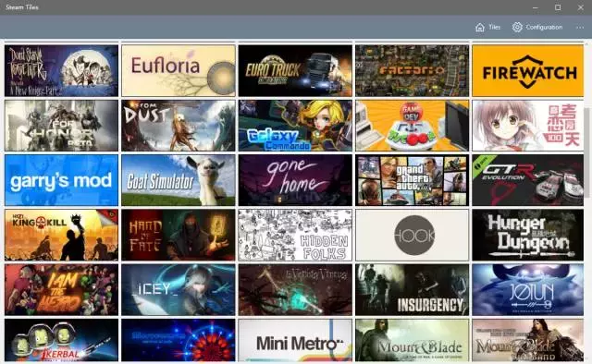Choose the Gone Home tile
This screenshot has width=592, height=364.
click(x=295, y=180)
